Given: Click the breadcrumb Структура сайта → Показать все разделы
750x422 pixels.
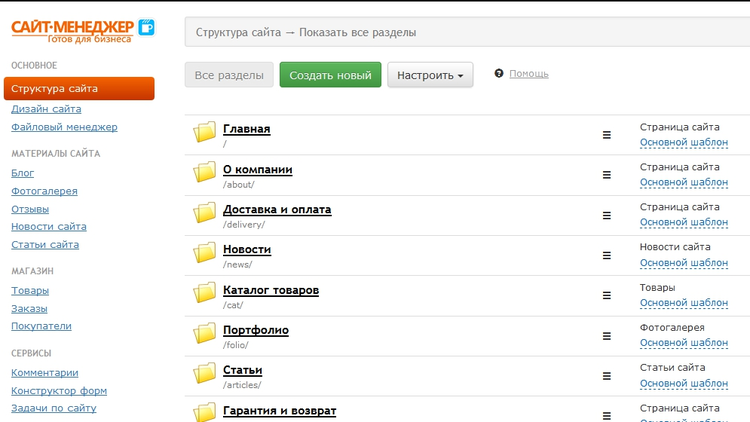Looking at the screenshot, I should click(306, 33).
